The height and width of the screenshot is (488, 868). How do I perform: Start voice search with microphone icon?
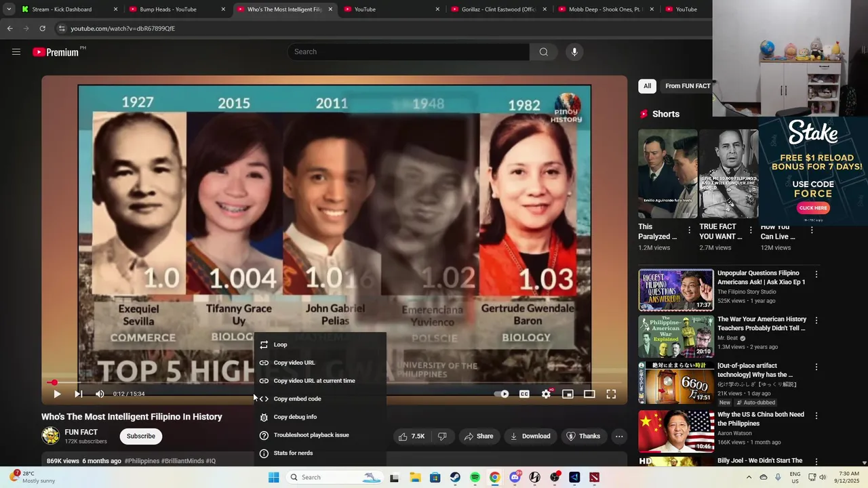pyautogui.click(x=574, y=52)
